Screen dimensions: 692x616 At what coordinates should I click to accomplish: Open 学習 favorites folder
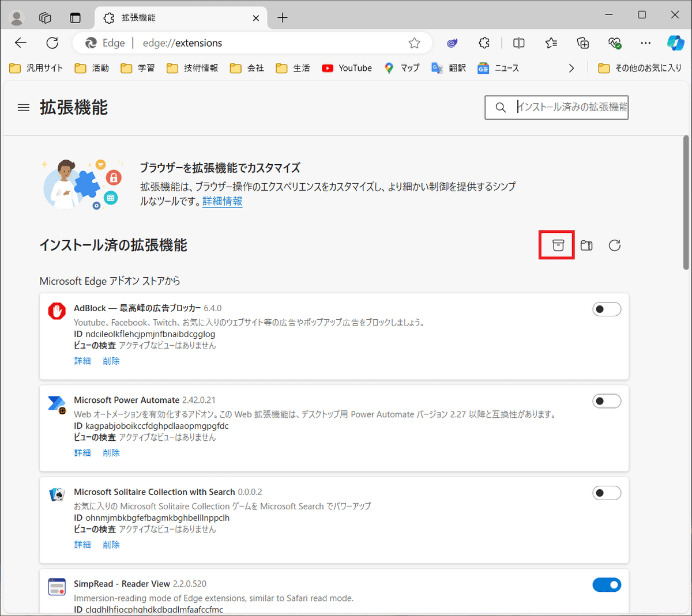[138, 68]
